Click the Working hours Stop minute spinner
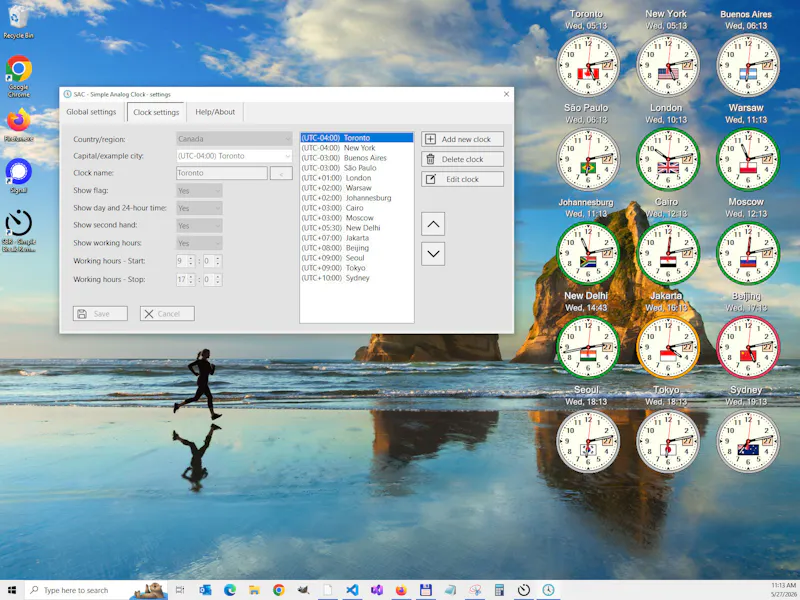 point(213,280)
